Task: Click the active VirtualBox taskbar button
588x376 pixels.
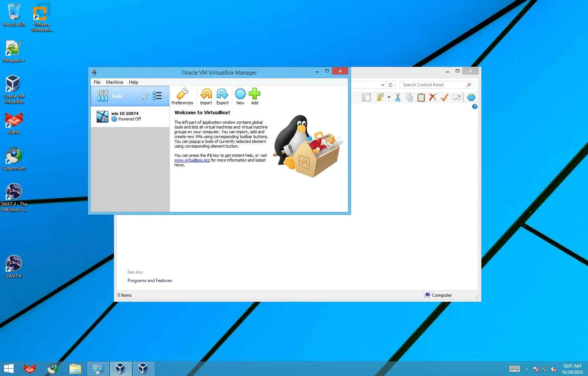Action: 121,369
